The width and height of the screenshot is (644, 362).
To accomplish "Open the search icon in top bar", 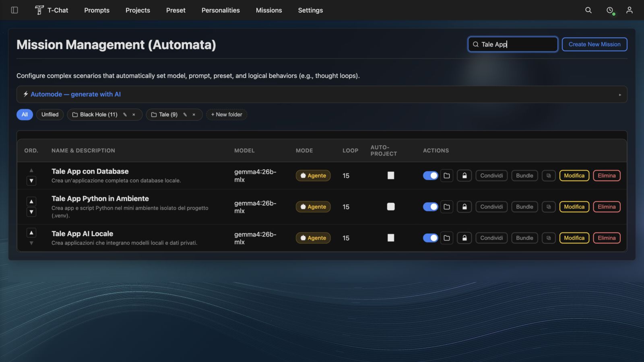I will [x=588, y=10].
